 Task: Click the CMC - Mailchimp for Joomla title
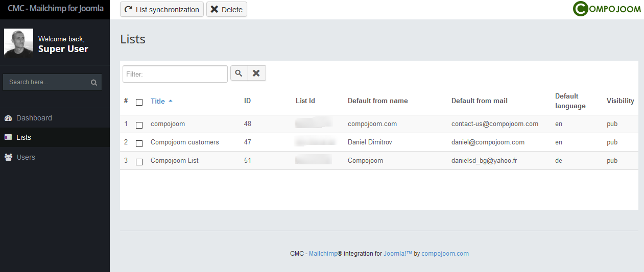click(x=55, y=9)
